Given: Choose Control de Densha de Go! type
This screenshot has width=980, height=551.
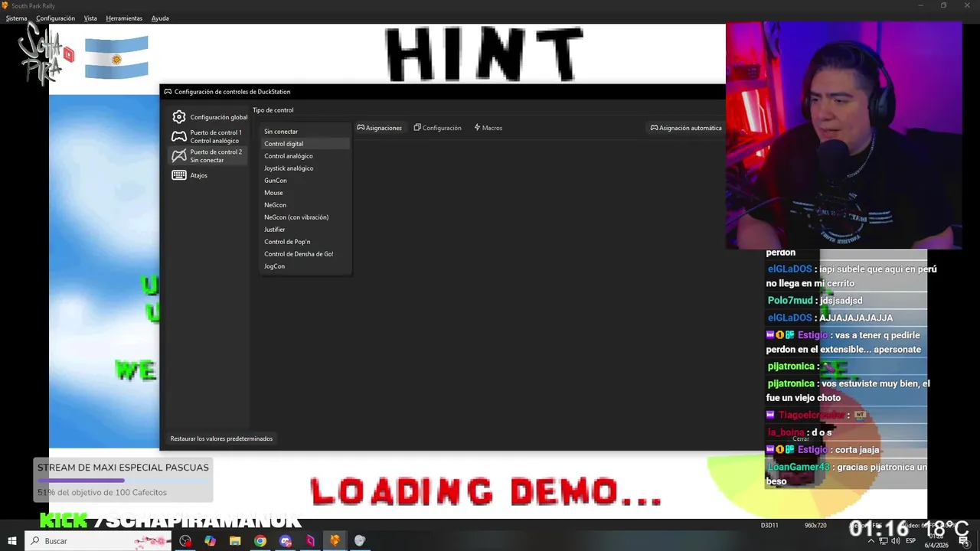Looking at the screenshot, I should 305,254.
